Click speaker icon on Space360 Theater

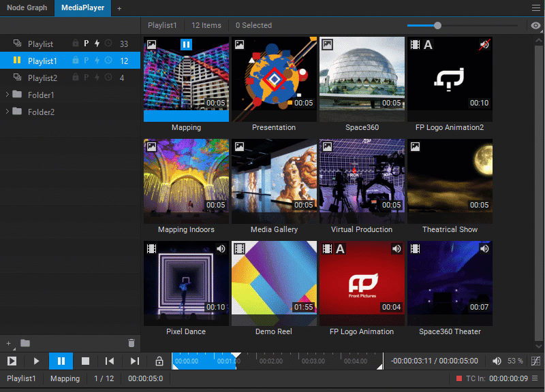coord(484,248)
